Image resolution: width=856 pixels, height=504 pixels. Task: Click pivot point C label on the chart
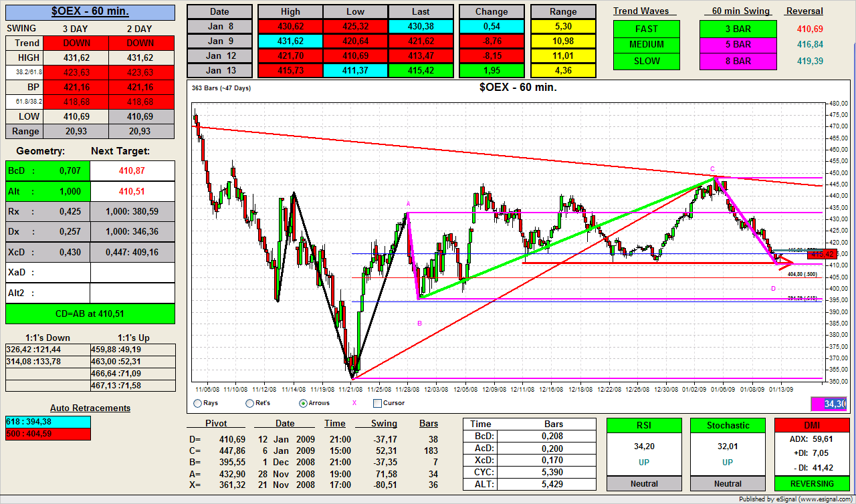[712, 169]
